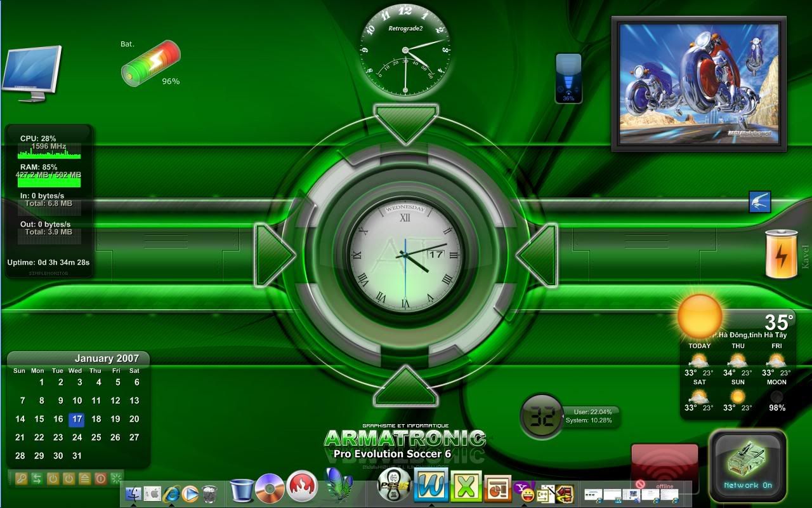Open Microsoft Word dock icon
Screen dimensions: 812x508
click(431, 486)
